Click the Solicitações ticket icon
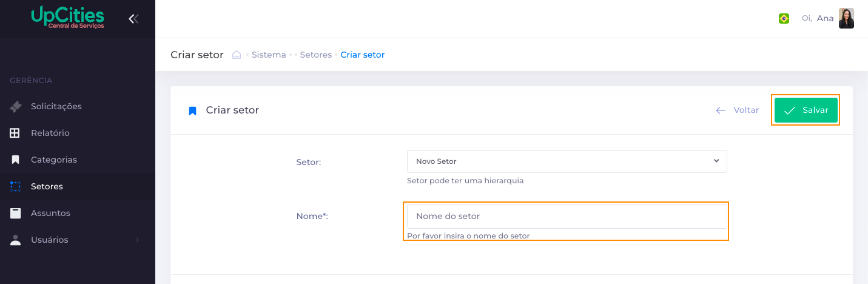This screenshot has width=868, height=284. [x=16, y=106]
